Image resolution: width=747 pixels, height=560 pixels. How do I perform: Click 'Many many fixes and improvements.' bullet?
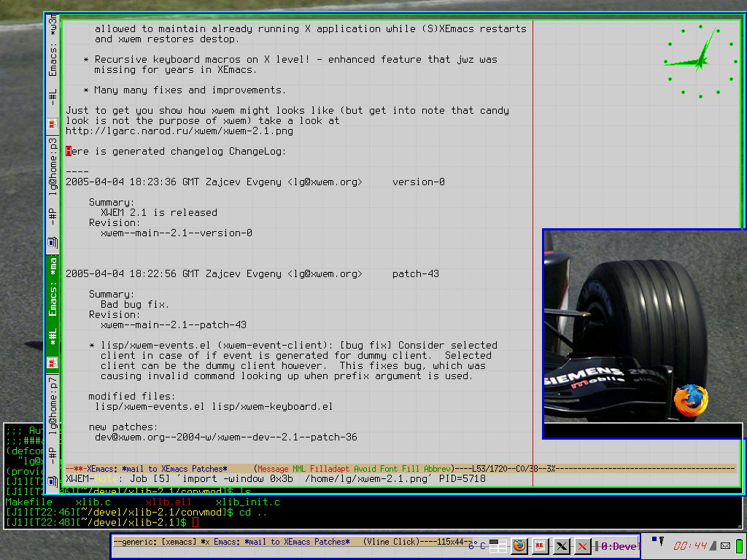click(x=185, y=90)
